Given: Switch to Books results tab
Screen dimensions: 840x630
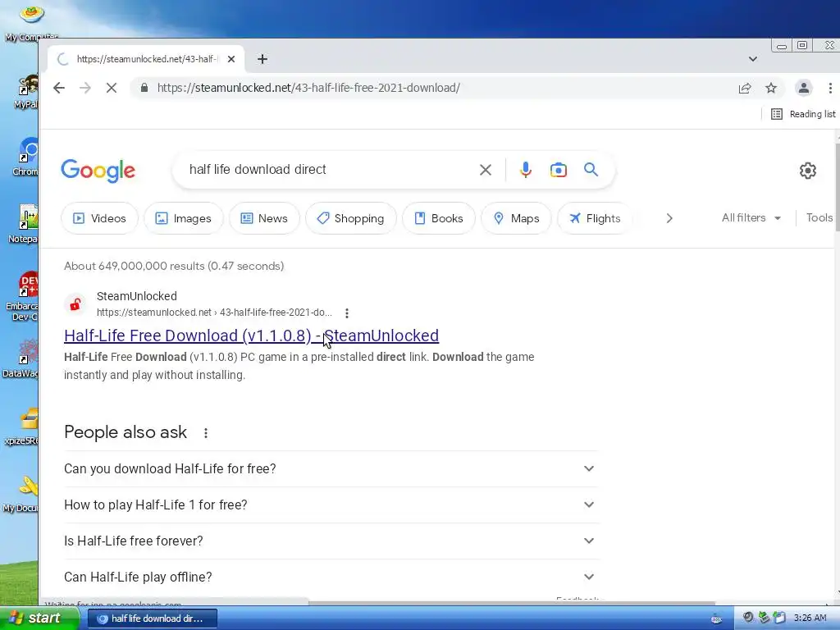Looking at the screenshot, I should click(x=439, y=218).
